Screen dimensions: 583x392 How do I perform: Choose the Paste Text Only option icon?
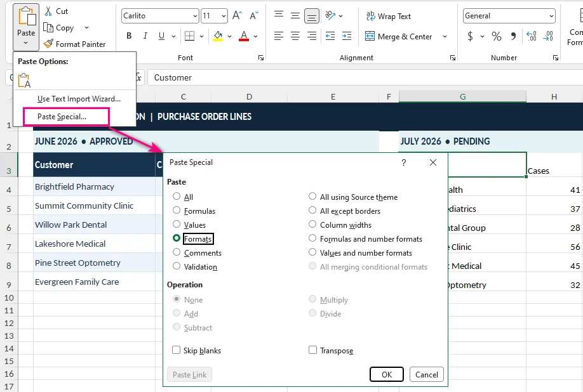24,80
